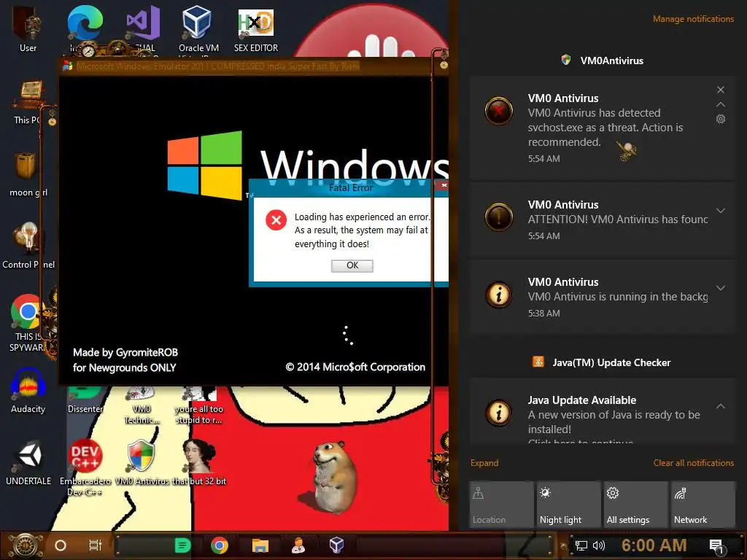The image size is (747, 560).
Task: Open the volume speaker tray icon
Action: tap(599, 545)
